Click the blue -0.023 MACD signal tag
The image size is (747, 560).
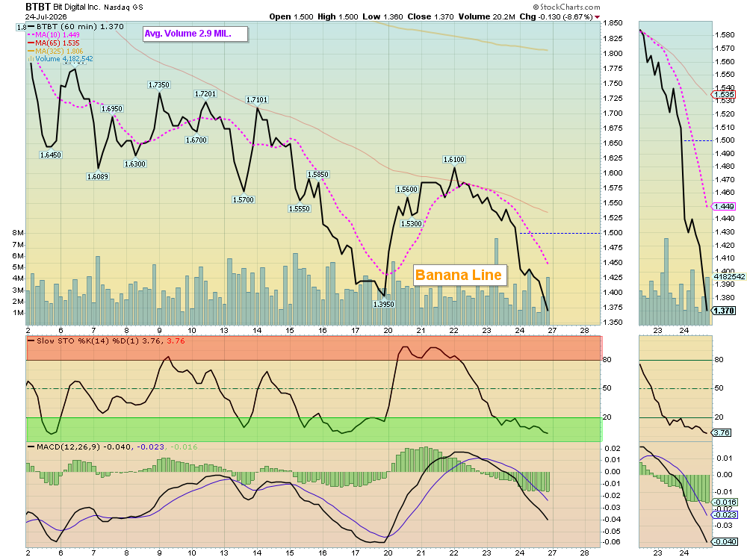coord(724,514)
